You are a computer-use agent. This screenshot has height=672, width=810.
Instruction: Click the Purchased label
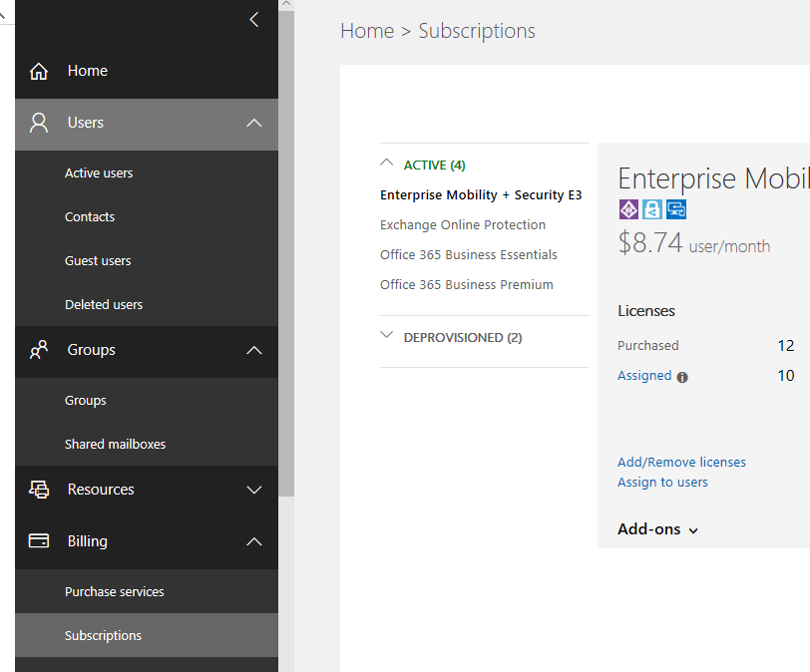coord(647,346)
